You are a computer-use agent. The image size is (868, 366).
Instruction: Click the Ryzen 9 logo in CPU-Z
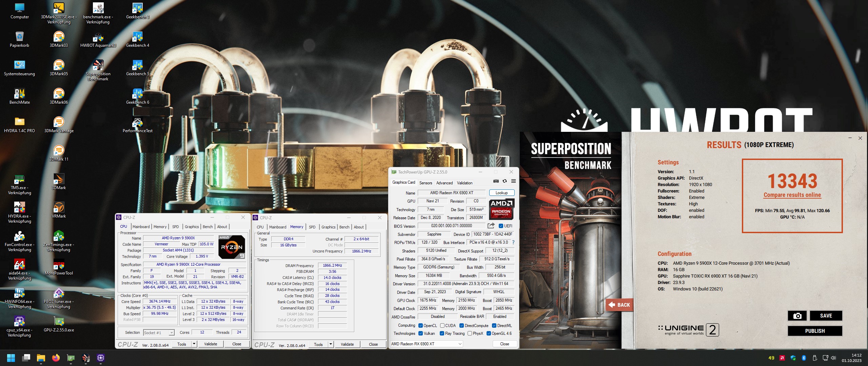coord(232,247)
